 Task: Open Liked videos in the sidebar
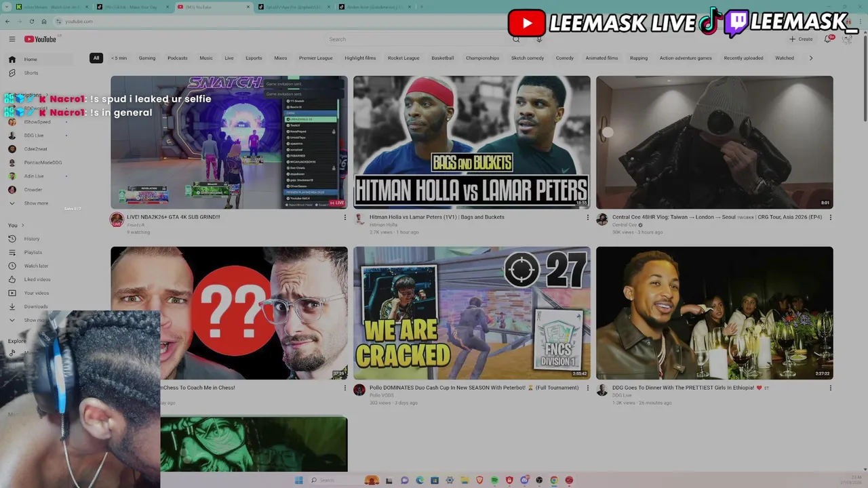point(39,279)
